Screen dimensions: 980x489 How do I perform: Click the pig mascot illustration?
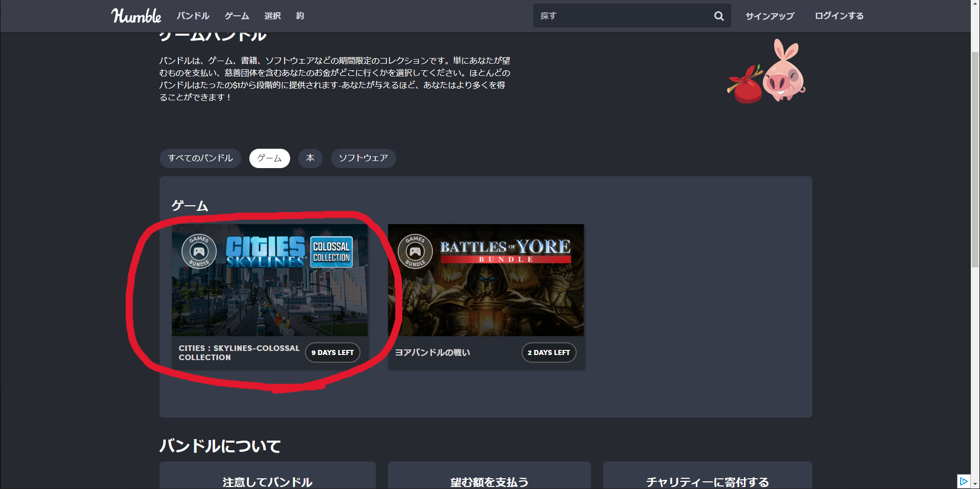[x=766, y=71]
